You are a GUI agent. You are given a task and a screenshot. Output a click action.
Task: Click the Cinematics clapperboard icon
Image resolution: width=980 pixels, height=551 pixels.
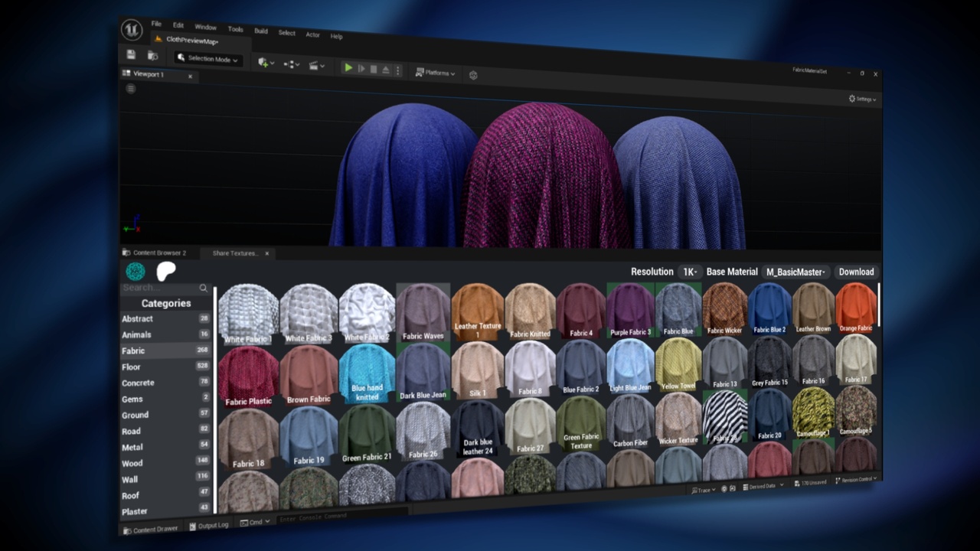point(314,66)
